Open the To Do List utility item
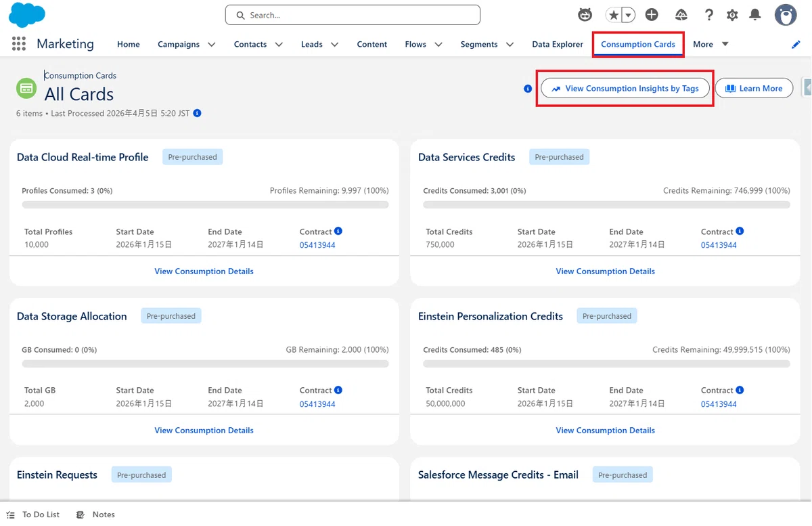This screenshot has width=812, height=526. tap(33, 514)
